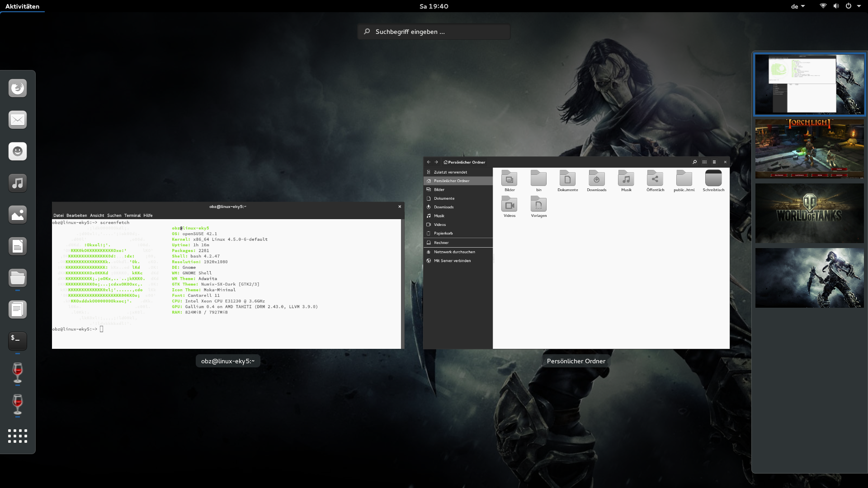Switch file manager to grid view
This screenshot has height=488, width=868.
(704, 162)
